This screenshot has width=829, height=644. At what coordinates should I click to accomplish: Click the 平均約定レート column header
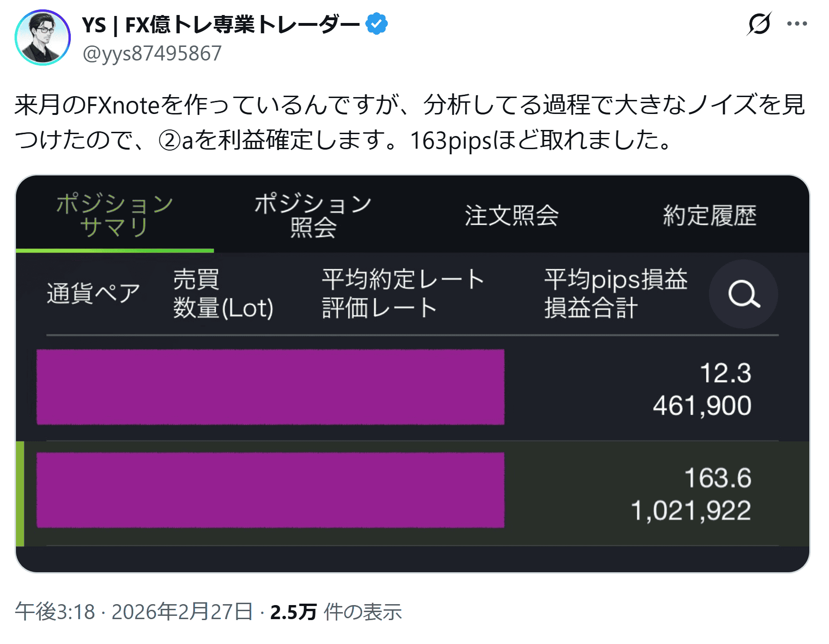click(x=402, y=280)
